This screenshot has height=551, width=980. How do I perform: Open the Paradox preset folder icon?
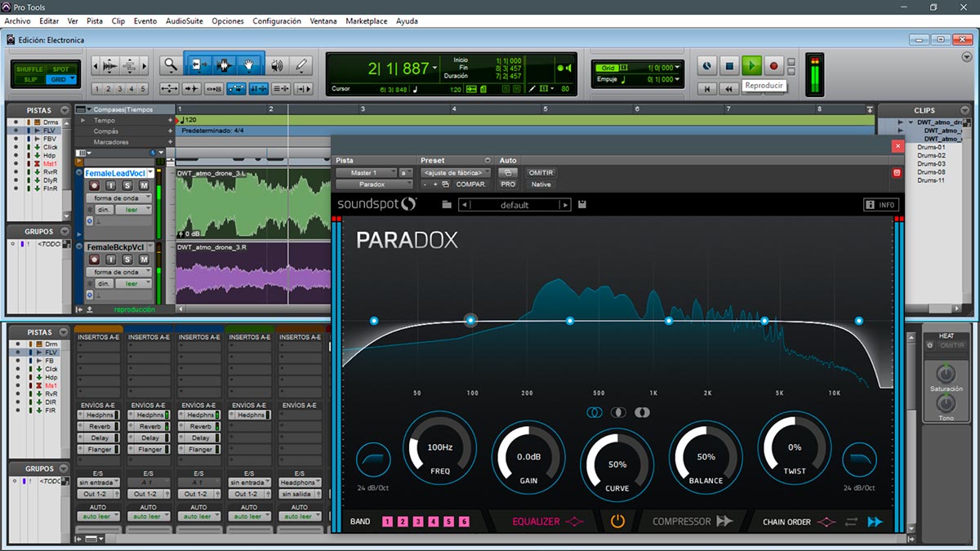447,205
